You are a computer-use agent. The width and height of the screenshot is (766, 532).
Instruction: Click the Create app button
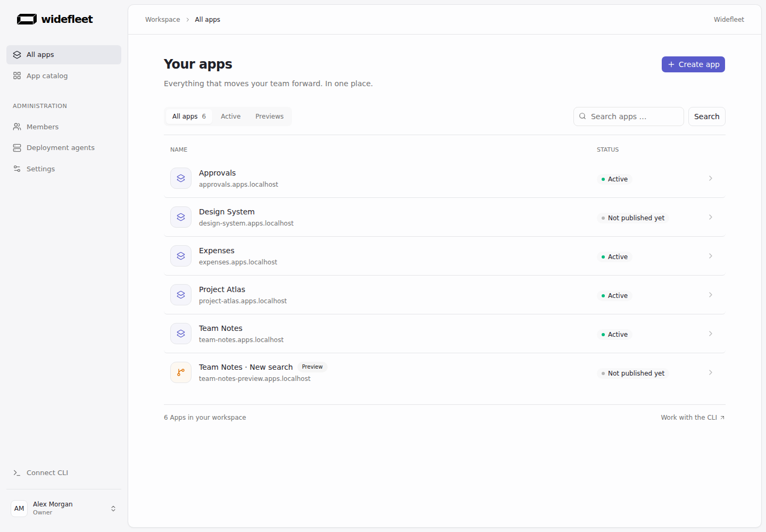693,64
